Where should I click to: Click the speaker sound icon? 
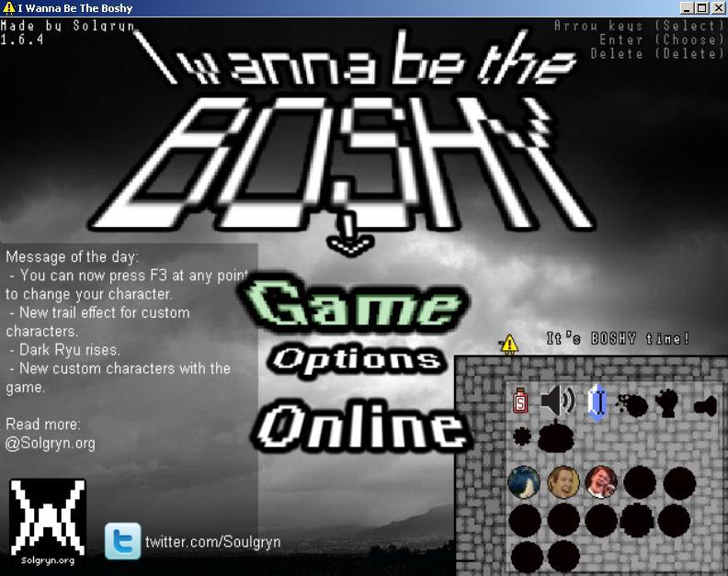(x=558, y=401)
